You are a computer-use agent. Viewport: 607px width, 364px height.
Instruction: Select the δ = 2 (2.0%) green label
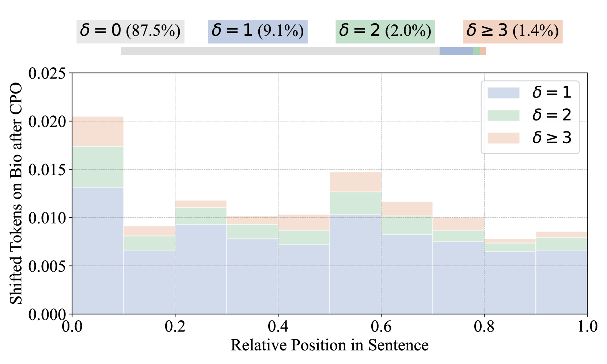[385, 31]
